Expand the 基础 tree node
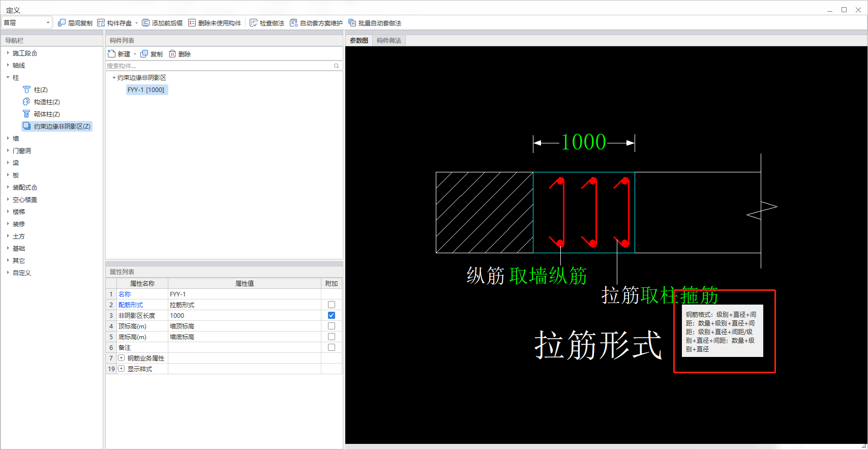The image size is (868, 450). pyautogui.click(x=8, y=248)
